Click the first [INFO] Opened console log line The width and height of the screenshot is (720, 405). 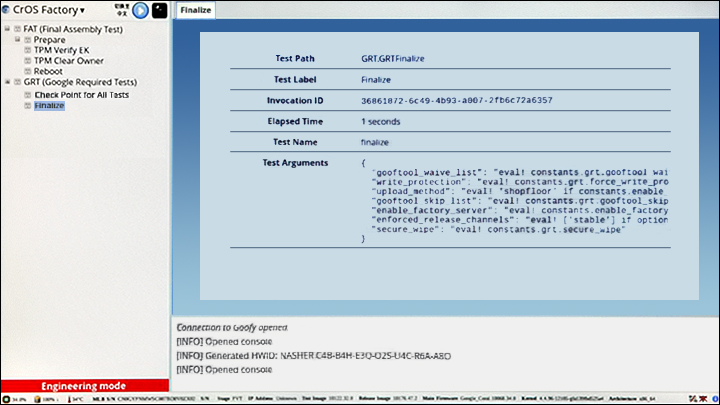click(224, 342)
